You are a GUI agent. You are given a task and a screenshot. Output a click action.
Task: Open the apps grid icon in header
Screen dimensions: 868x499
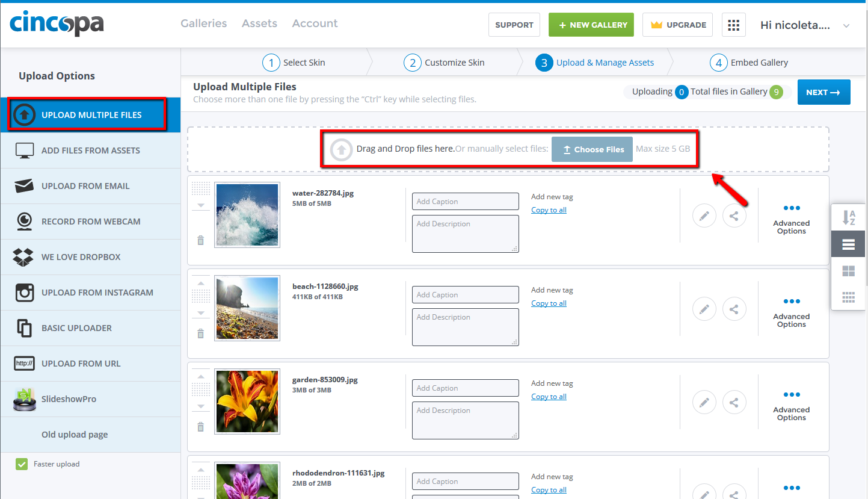coord(733,25)
